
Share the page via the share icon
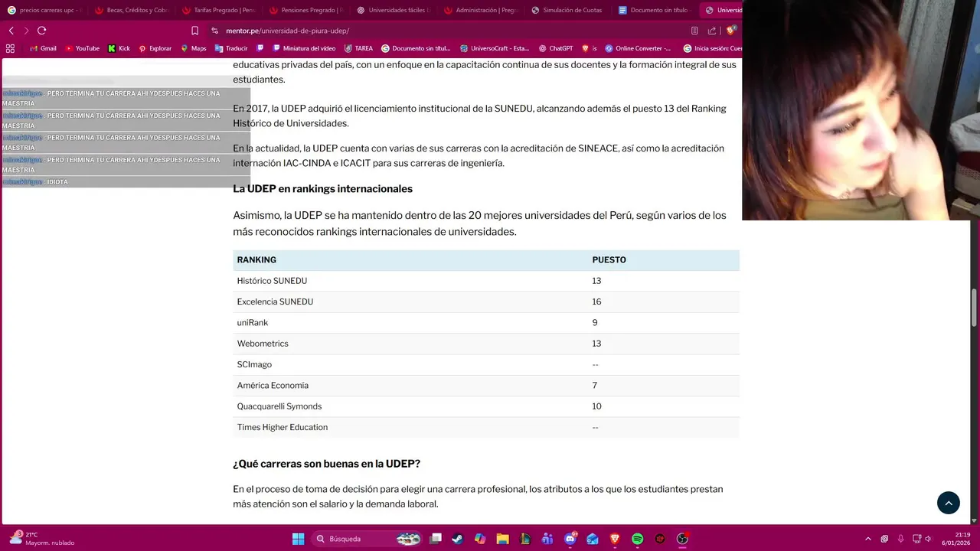pos(712,31)
